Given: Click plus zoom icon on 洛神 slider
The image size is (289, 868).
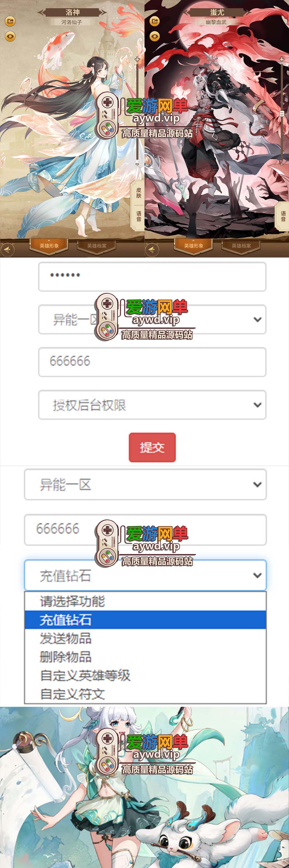Looking at the screenshot, I should coord(137,59).
